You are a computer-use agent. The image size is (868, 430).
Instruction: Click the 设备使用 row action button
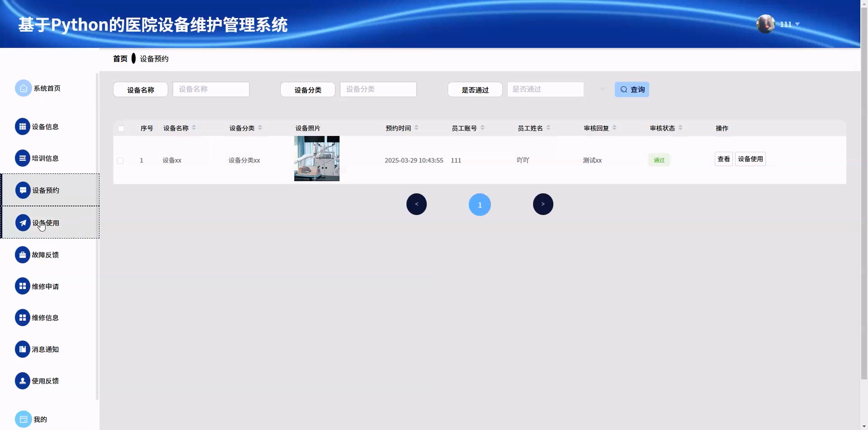750,159
